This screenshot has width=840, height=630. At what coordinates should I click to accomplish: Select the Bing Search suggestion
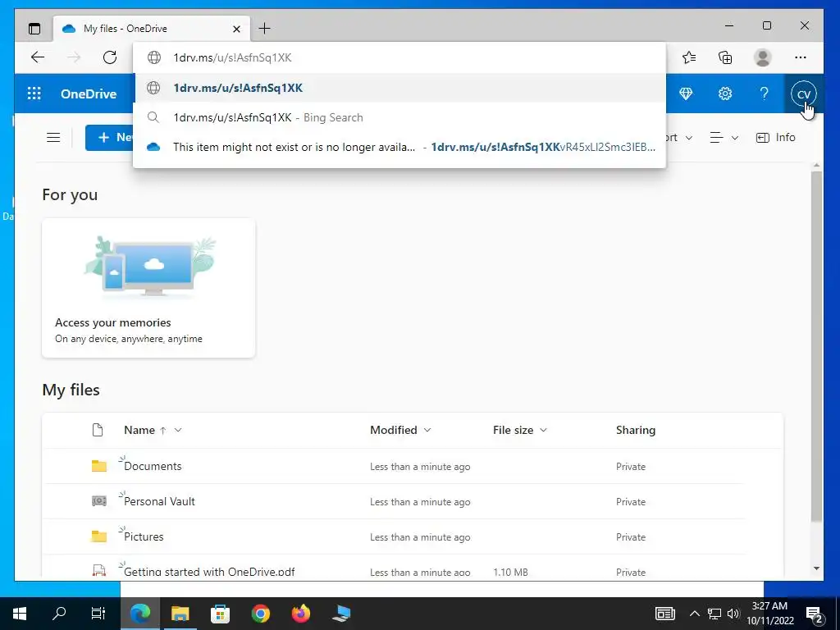[x=399, y=117]
